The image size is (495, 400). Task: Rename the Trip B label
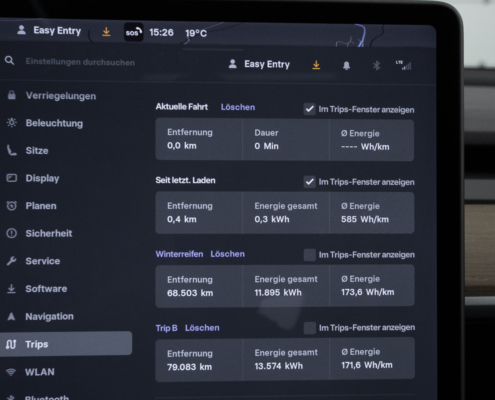pyautogui.click(x=166, y=328)
